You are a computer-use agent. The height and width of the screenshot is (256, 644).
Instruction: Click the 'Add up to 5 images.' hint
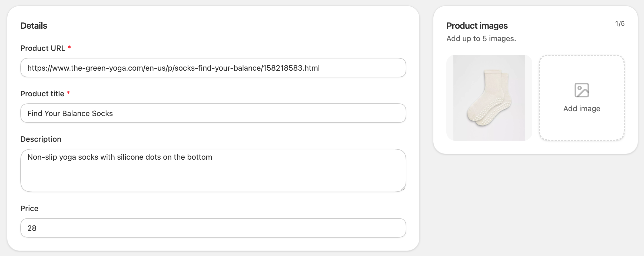point(481,38)
